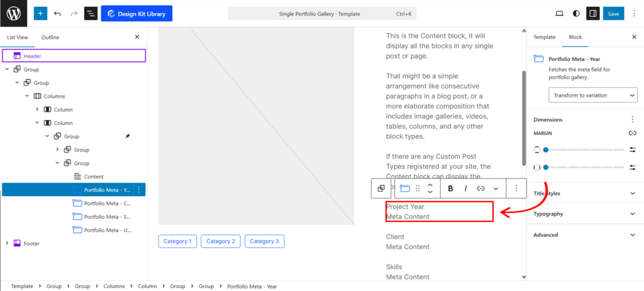Click the WordPress logo icon
The image size is (644, 291).
click(x=14, y=13)
